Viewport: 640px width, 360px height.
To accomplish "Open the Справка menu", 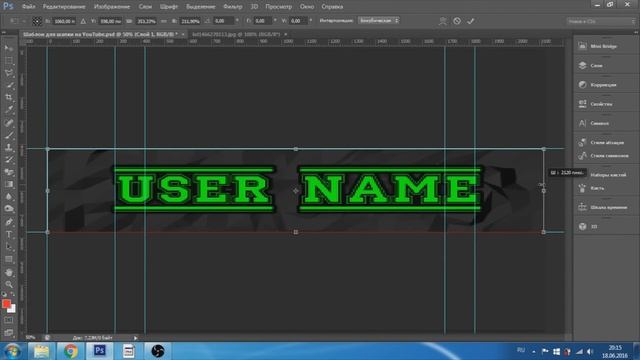I will coord(332,7).
